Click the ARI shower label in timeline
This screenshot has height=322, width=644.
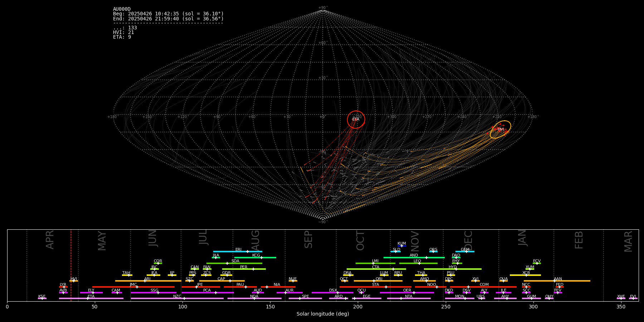pyautogui.click(x=147, y=279)
